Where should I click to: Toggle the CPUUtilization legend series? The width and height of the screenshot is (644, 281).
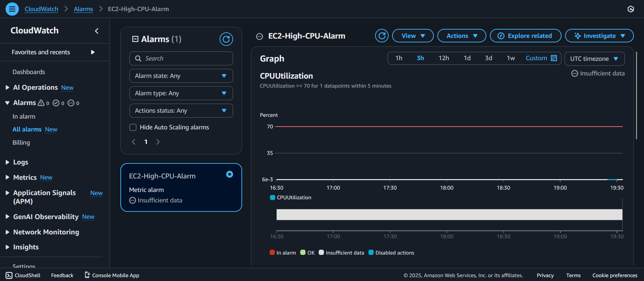[x=291, y=198]
